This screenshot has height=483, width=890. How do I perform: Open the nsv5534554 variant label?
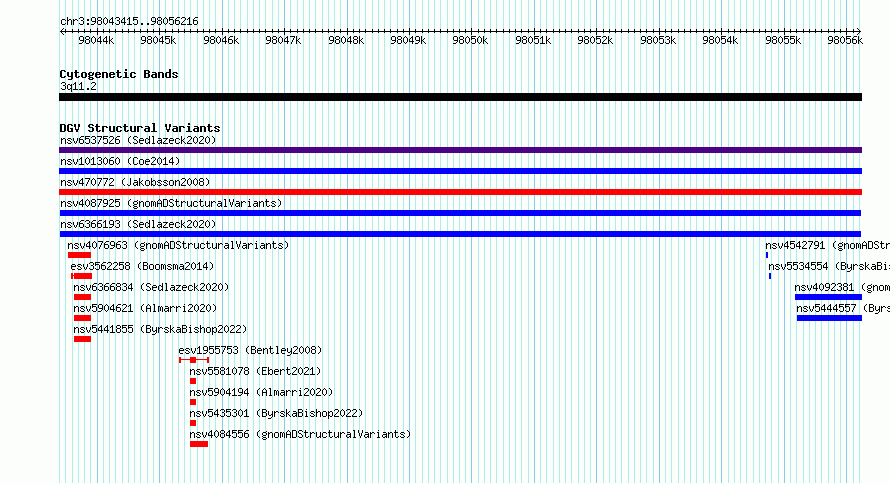click(829, 266)
